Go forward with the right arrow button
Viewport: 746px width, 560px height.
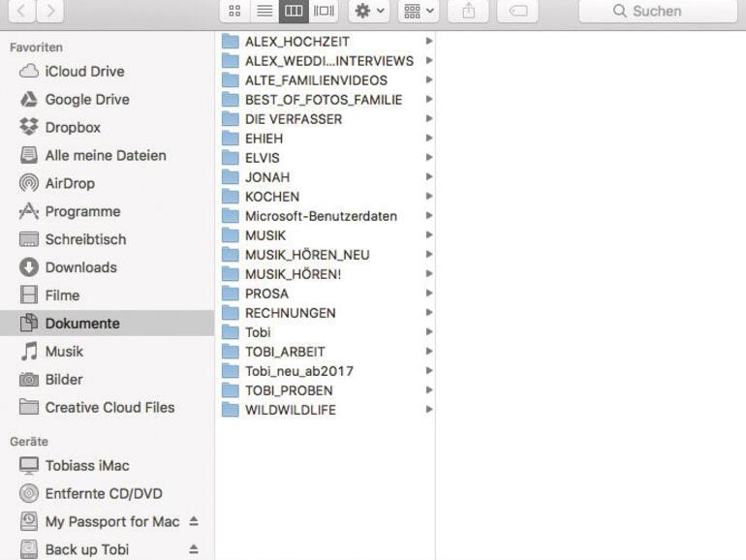pos(50,11)
